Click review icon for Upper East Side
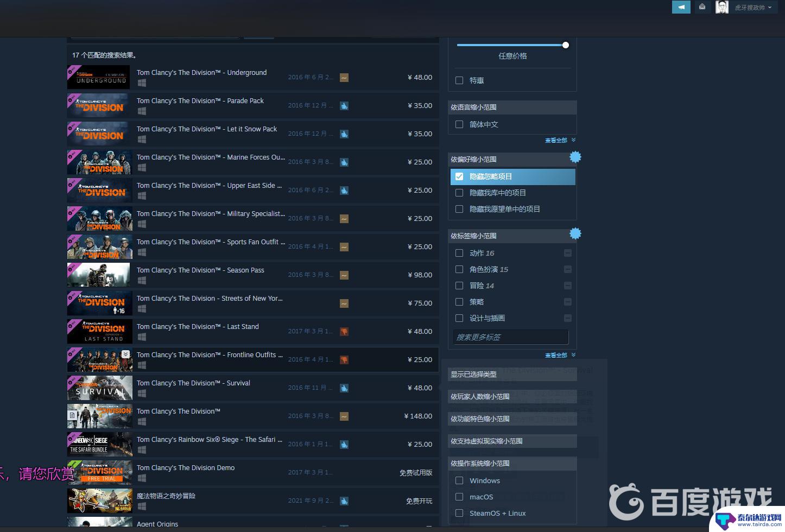Image resolution: width=785 pixels, height=532 pixels. (x=344, y=191)
